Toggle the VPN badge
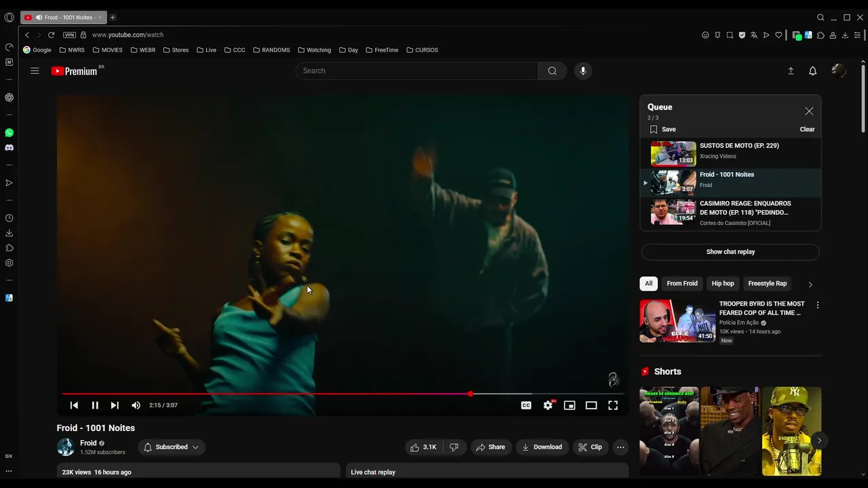Viewport: 868px width, 488px height. tap(69, 35)
